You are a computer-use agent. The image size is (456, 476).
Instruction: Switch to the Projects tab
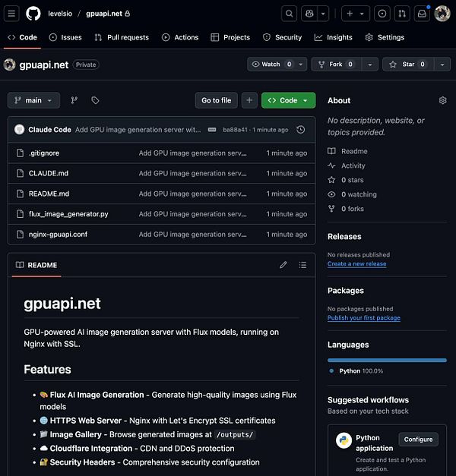pyautogui.click(x=230, y=37)
